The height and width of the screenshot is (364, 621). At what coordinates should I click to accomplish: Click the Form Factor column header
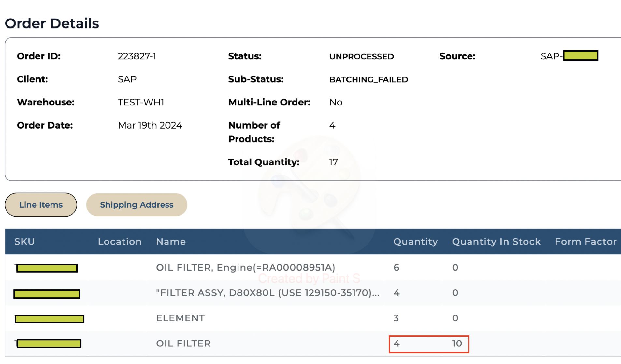coord(585,242)
